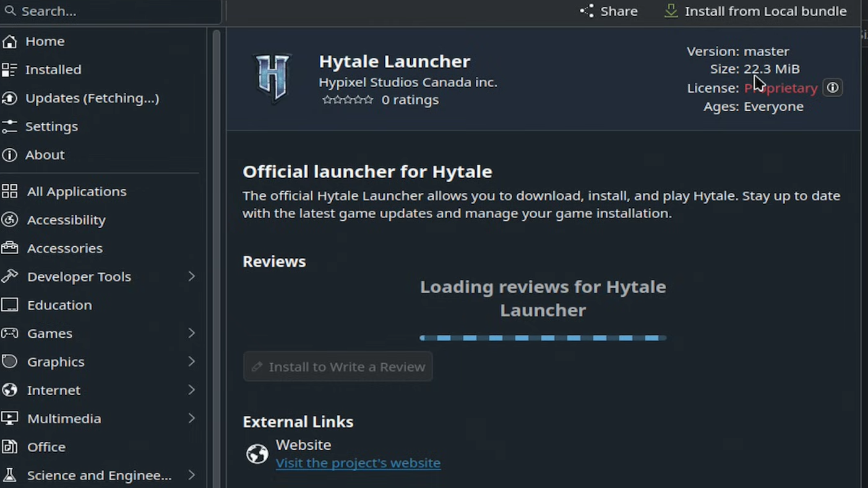Click Hypixel Studios Canada inc. text

tap(408, 82)
